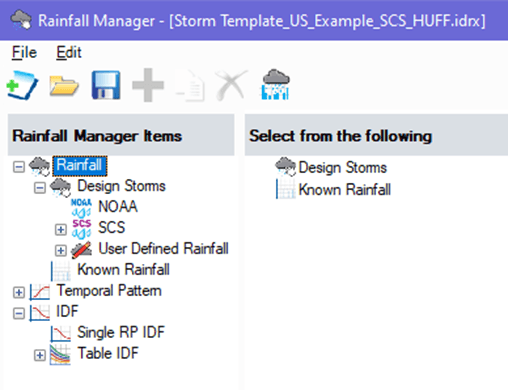Image resolution: width=508 pixels, height=390 pixels.
Task: Select the Temporal Pattern label
Action: (109, 291)
